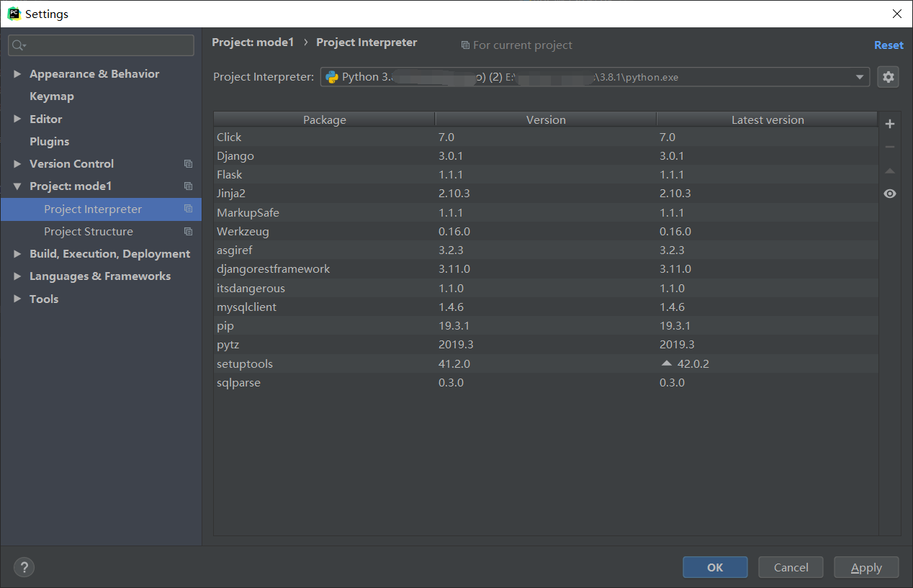Select the pip package row

pos(546,326)
